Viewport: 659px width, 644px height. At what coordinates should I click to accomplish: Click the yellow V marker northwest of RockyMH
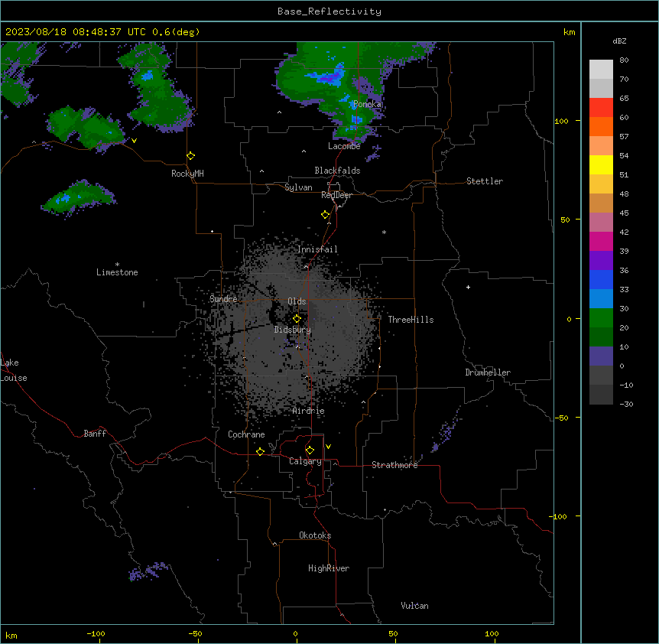pos(134,141)
